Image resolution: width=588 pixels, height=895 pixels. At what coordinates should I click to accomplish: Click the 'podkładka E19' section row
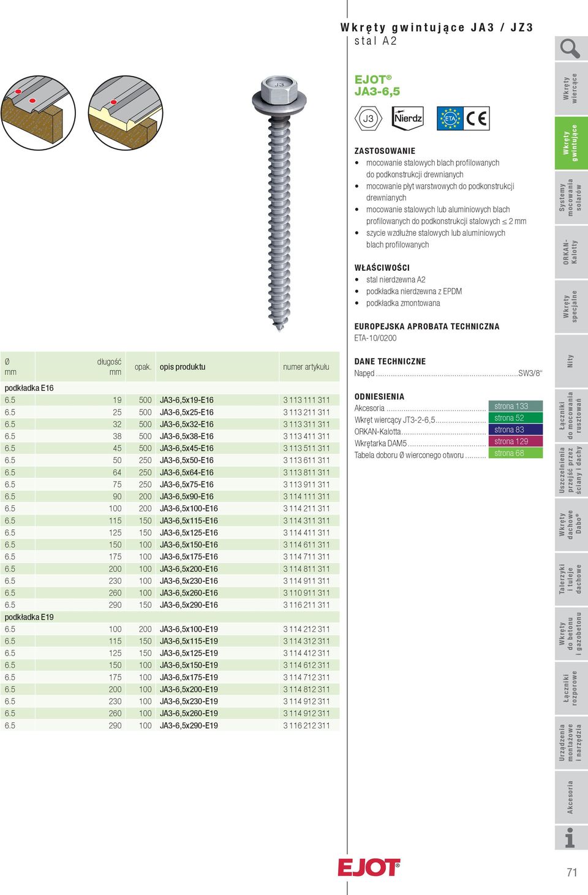pyautogui.click(x=170, y=617)
